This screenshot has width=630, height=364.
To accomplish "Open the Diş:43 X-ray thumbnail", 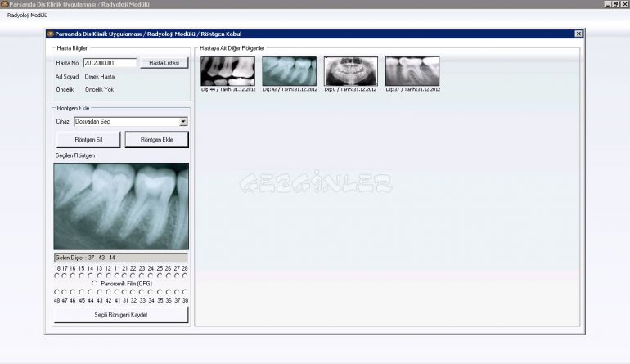I will [290, 71].
